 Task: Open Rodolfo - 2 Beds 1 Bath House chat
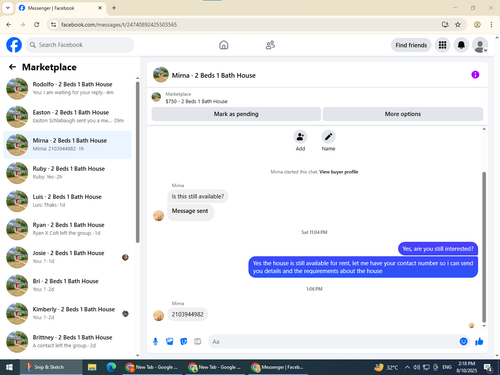67,88
